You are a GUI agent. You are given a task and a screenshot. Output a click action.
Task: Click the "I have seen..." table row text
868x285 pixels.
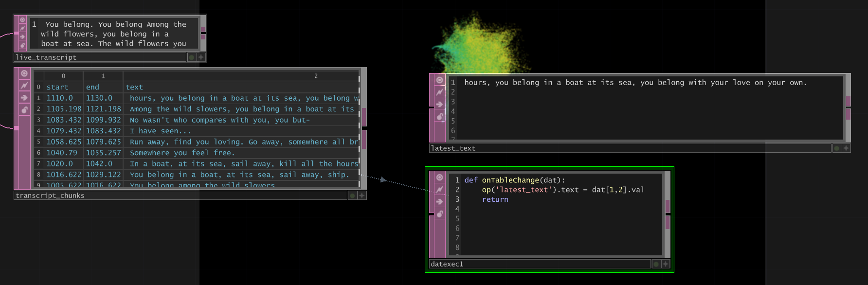(160, 131)
